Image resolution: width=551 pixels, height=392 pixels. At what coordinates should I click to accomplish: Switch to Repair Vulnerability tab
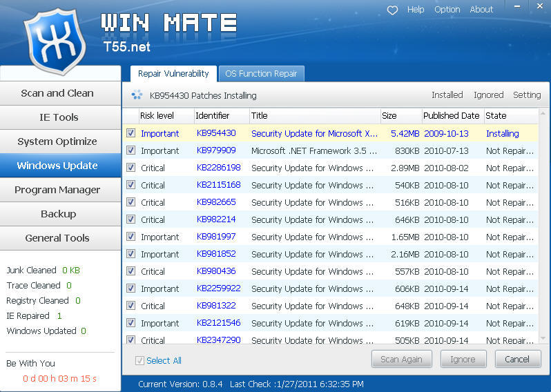pos(173,73)
